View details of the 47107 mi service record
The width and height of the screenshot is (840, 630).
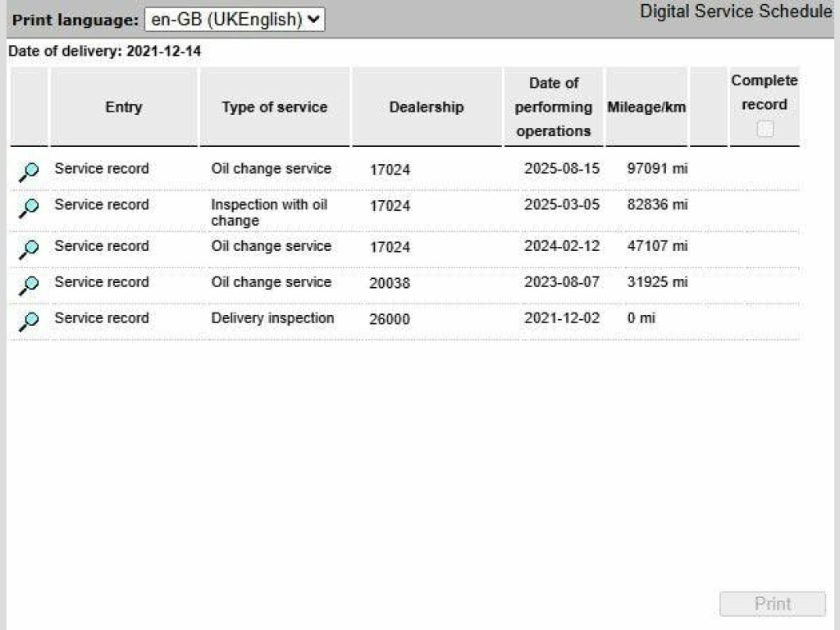[x=29, y=248]
